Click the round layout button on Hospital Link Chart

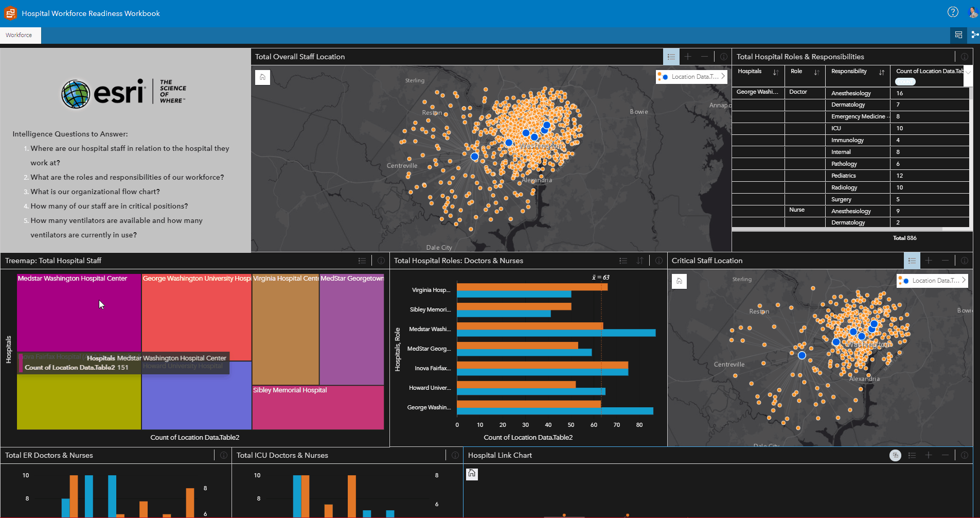click(x=896, y=455)
